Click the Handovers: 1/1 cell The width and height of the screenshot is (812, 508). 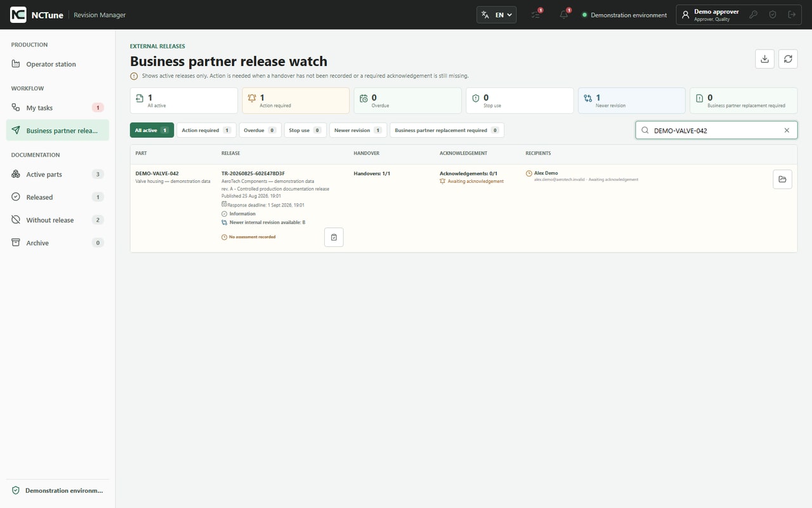pyautogui.click(x=372, y=173)
